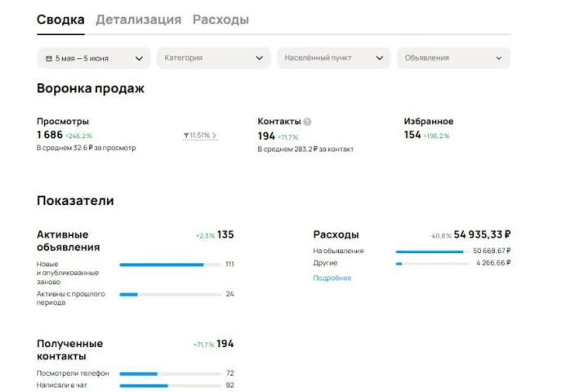The image size is (588, 392).
Task: Open the Подробнее link under Расходы
Action: tap(332, 278)
